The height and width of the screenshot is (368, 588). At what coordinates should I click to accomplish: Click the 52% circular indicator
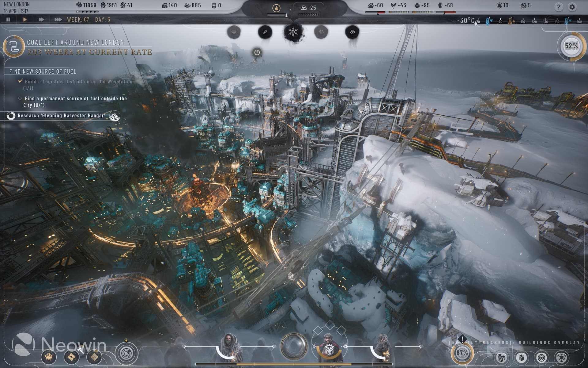pyautogui.click(x=571, y=46)
